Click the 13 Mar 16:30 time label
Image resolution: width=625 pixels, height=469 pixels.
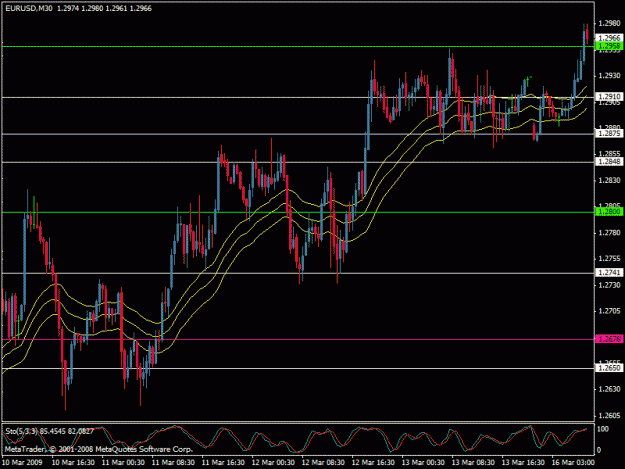point(523,463)
